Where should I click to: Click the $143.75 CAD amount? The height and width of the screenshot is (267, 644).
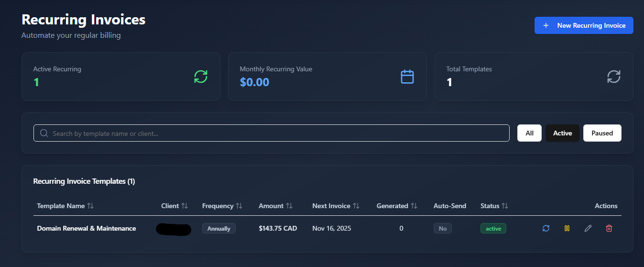pos(278,228)
